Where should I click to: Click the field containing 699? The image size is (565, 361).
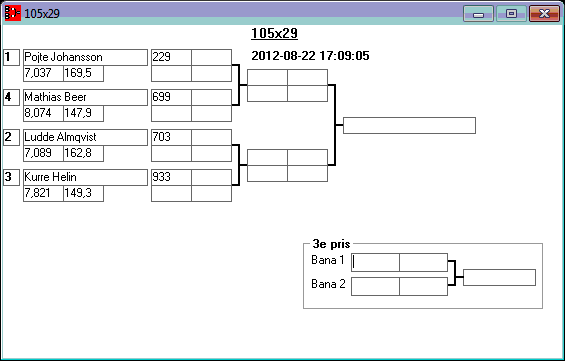pos(171,98)
